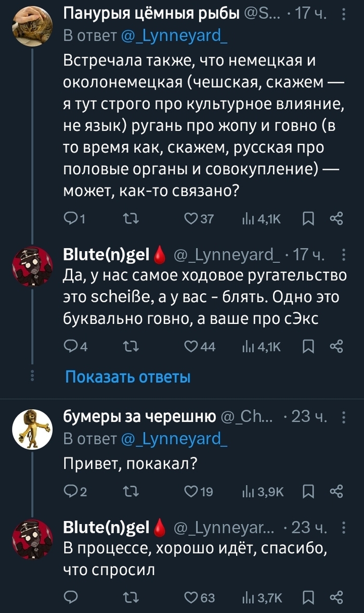Reply to the "В процессе" tweet
Image resolution: width=364 pixels, height=613 pixels.
pos(70,597)
